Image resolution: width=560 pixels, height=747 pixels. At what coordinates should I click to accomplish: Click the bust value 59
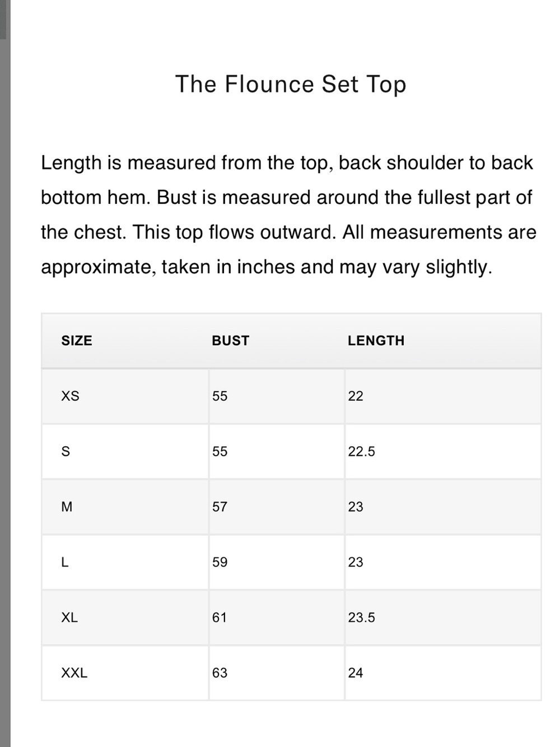(220, 562)
